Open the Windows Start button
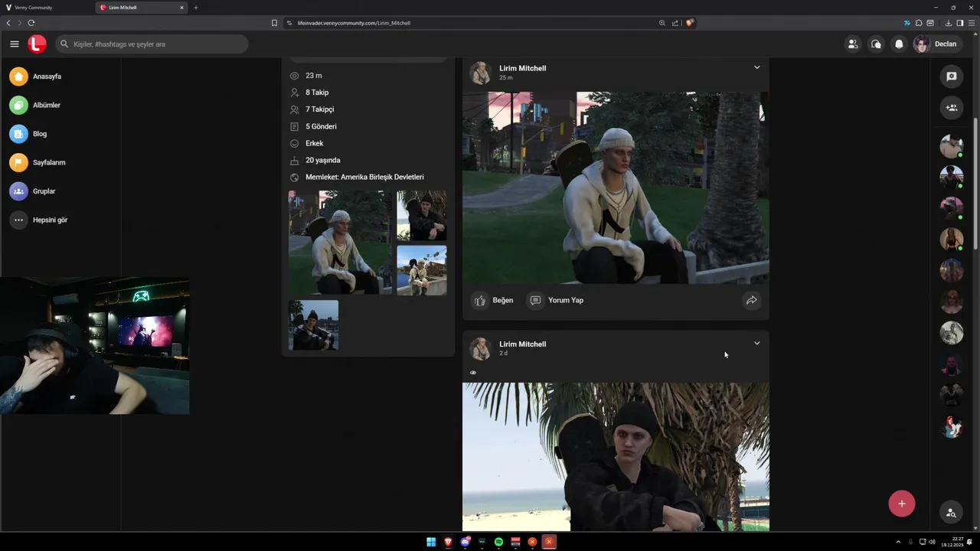980x551 pixels. (431, 542)
